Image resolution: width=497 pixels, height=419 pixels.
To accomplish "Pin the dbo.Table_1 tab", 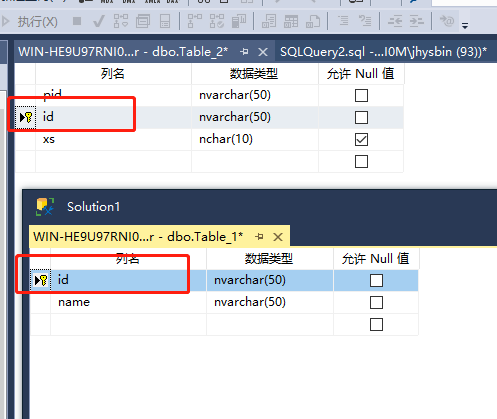I will pos(259,237).
